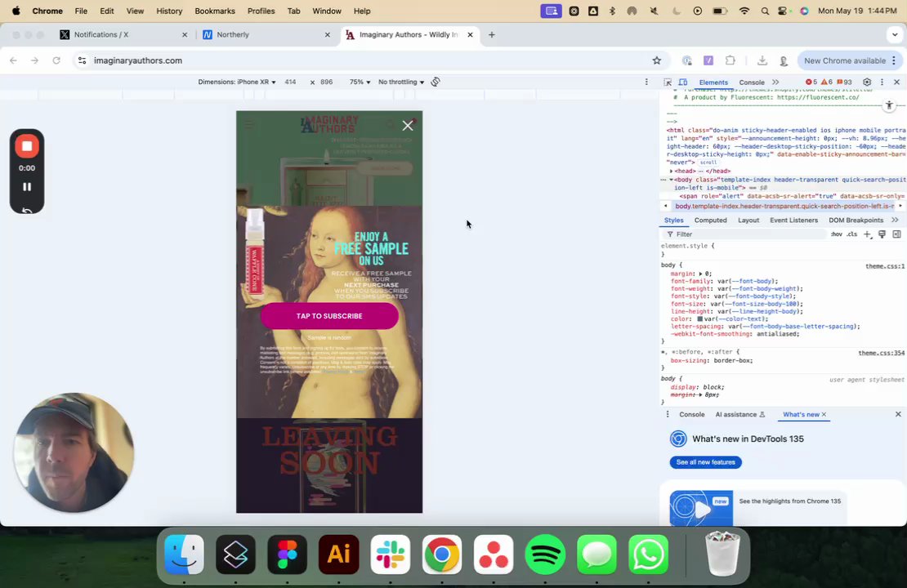Screen dimensions: 907x588
Task: Open the drawer Console tab
Action: click(692, 415)
